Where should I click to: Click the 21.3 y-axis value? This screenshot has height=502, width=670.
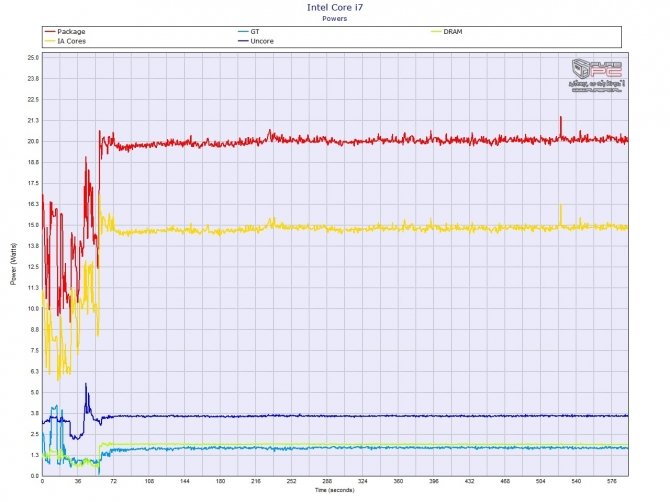[33, 120]
